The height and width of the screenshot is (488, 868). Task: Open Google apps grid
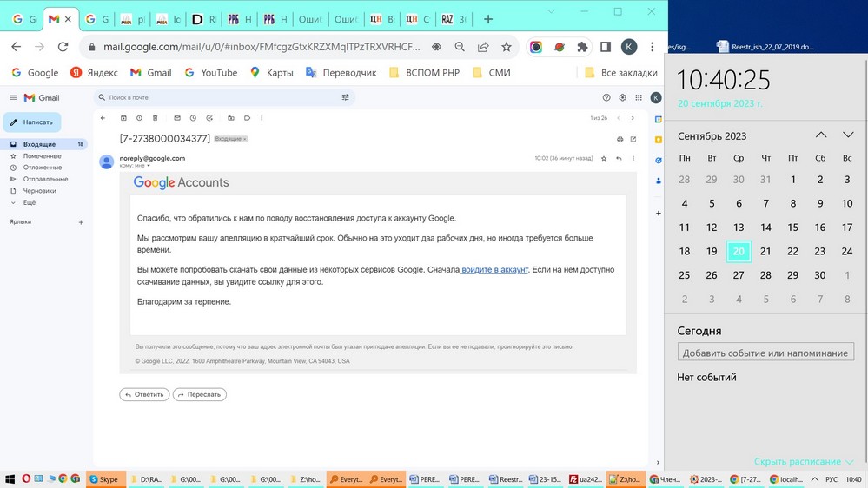pos(639,97)
